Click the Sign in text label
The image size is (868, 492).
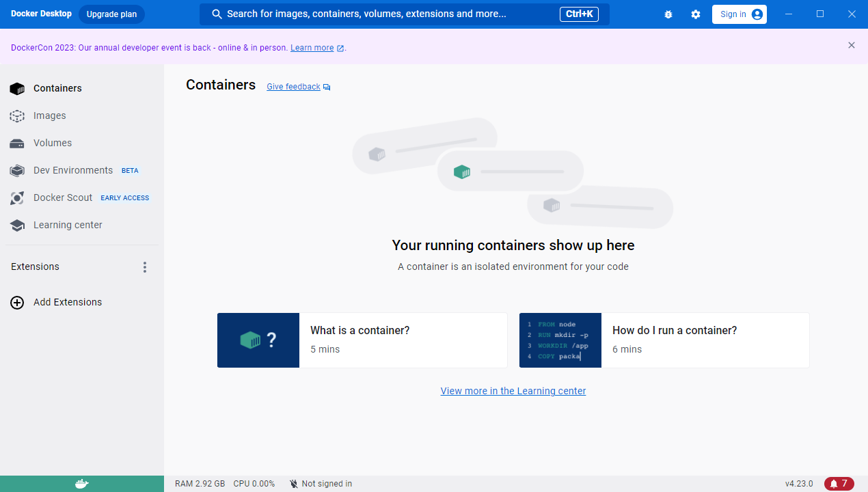tap(733, 14)
